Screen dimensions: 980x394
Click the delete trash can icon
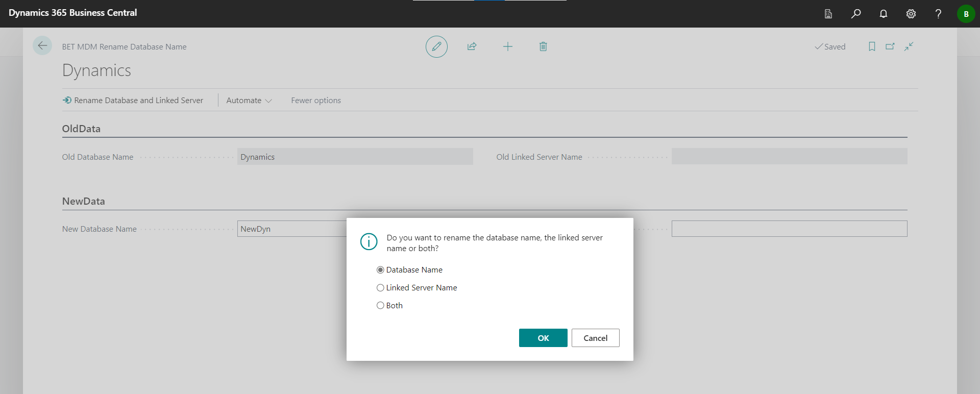(x=543, y=46)
